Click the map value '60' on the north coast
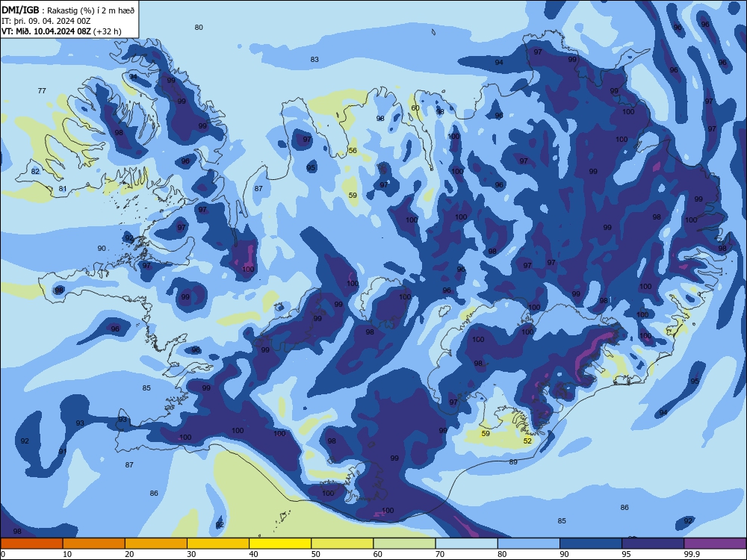 click(x=415, y=108)
